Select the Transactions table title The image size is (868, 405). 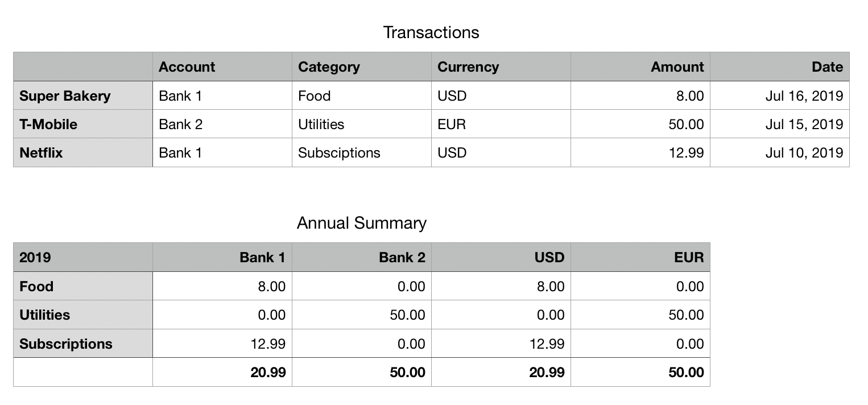[x=431, y=32]
